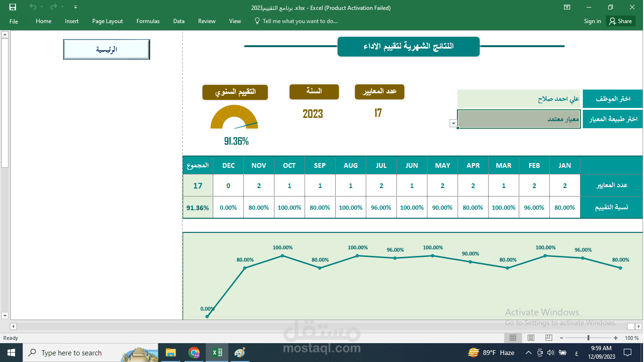
Task: Select the total rating cell 91.36%
Action: [198, 207]
